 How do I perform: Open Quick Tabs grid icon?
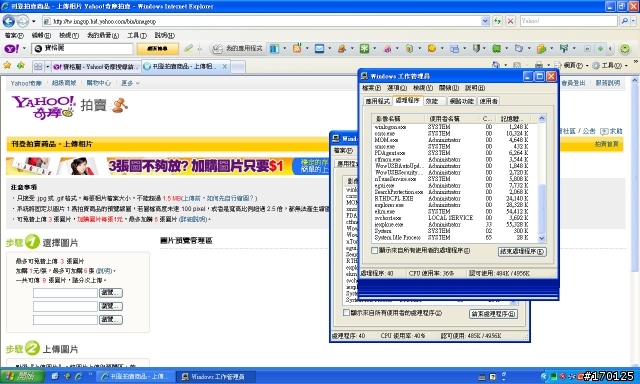[x=38, y=67]
